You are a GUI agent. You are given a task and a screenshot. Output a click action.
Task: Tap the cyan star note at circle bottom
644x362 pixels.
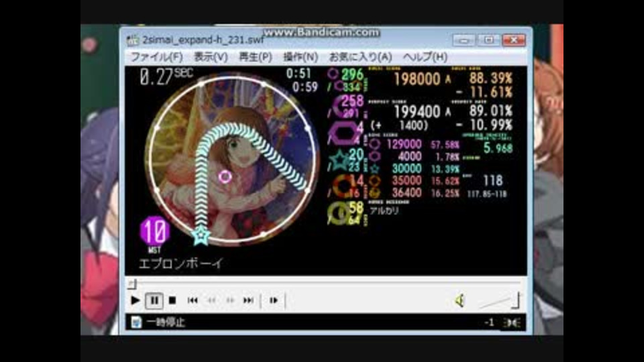pos(201,235)
